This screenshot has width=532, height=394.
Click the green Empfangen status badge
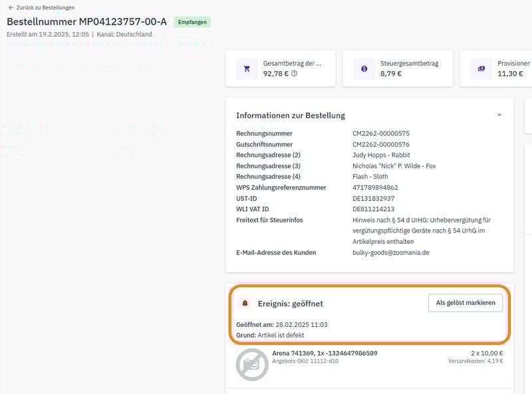(x=192, y=22)
